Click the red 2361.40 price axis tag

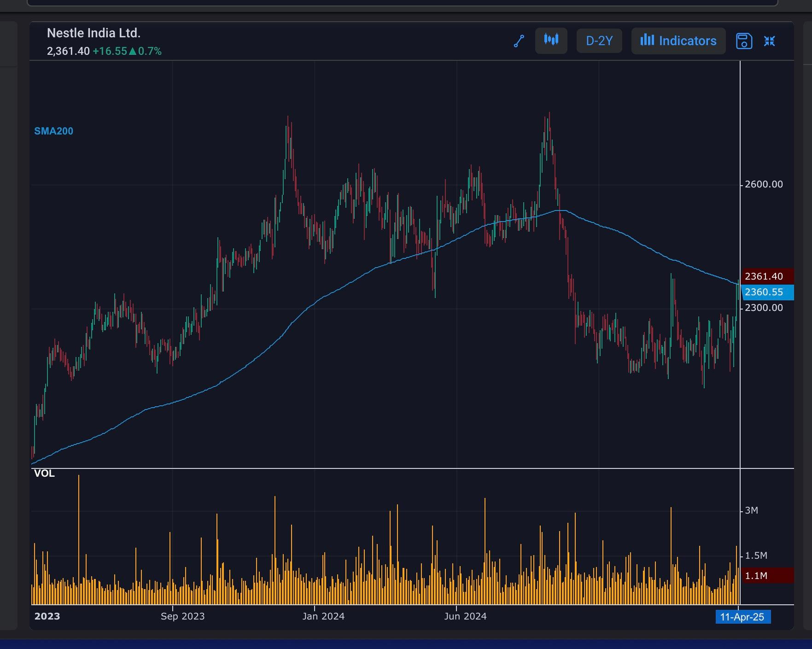pyautogui.click(x=768, y=276)
